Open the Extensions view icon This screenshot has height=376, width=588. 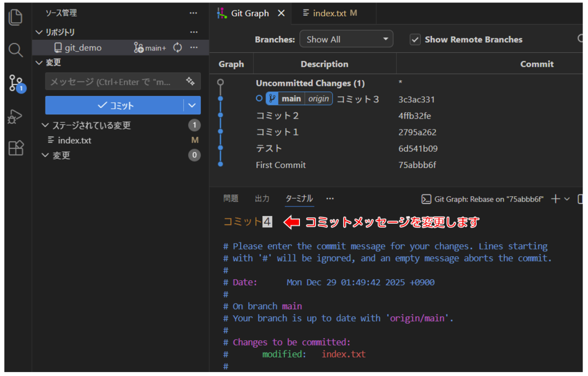(x=16, y=148)
